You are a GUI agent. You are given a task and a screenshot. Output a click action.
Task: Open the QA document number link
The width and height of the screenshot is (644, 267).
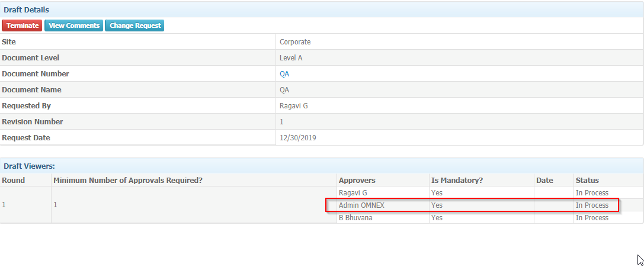coord(284,74)
